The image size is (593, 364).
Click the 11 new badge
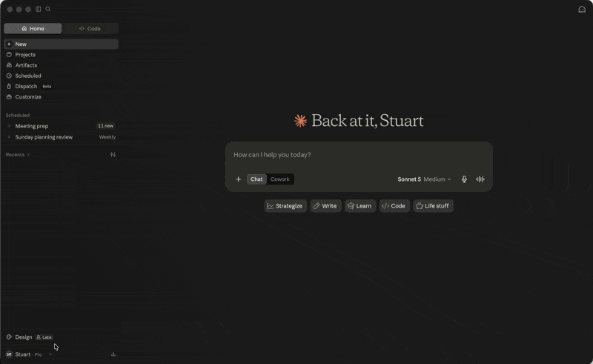(106, 125)
